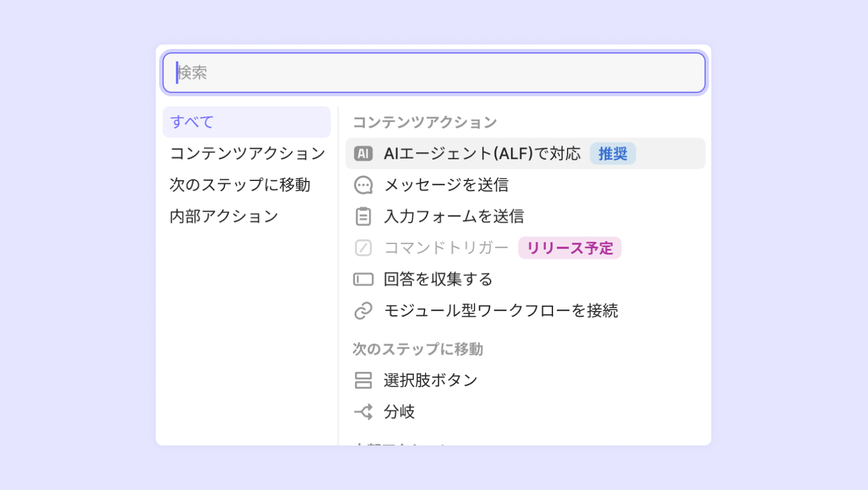Image resolution: width=868 pixels, height=490 pixels.
Task: Select モジュール型ワークフローを接続 item
Action: (501, 310)
